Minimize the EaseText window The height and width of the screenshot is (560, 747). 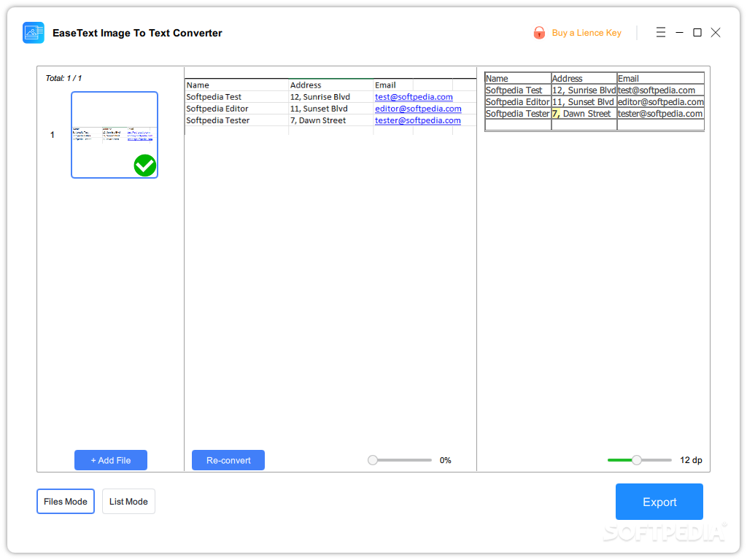(679, 32)
